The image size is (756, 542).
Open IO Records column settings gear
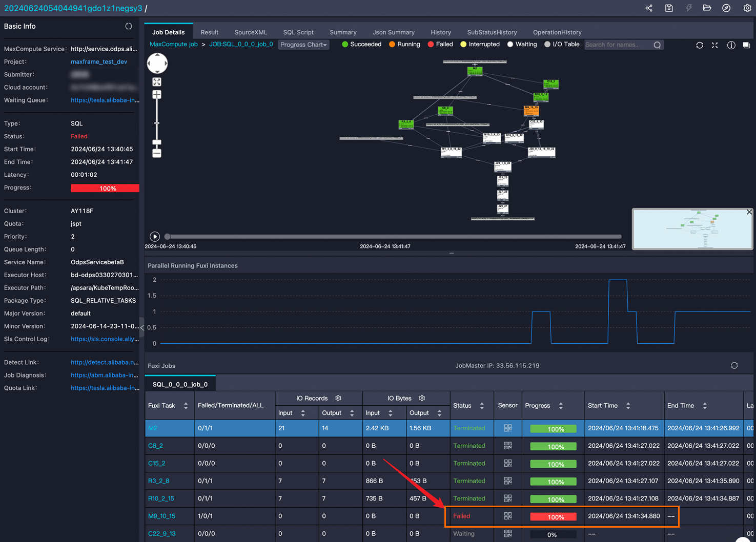pyautogui.click(x=338, y=399)
